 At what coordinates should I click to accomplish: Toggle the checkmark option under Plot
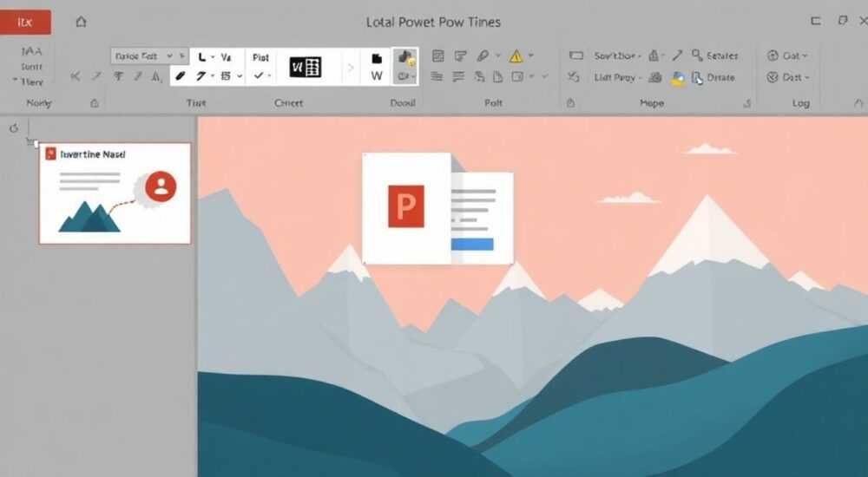click(x=259, y=75)
